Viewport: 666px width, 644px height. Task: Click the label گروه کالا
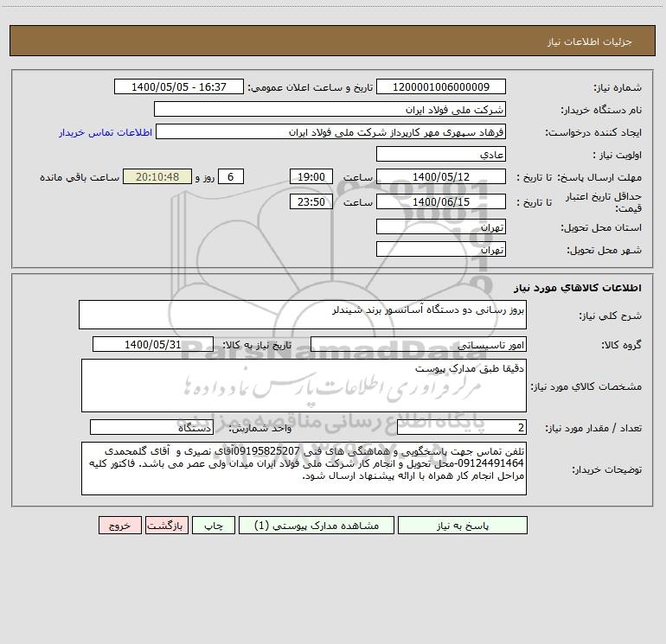tap(621, 345)
